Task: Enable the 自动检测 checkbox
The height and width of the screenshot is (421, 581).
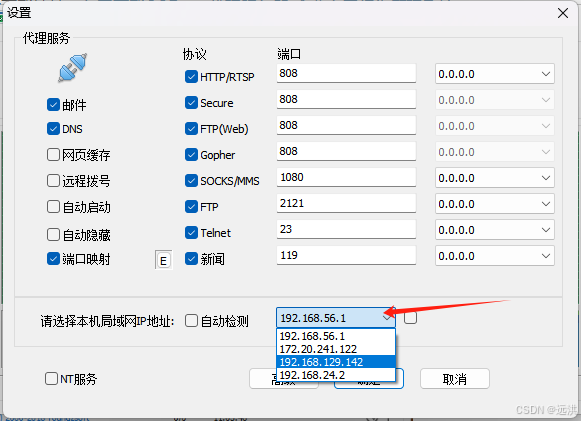Action: coord(191,321)
